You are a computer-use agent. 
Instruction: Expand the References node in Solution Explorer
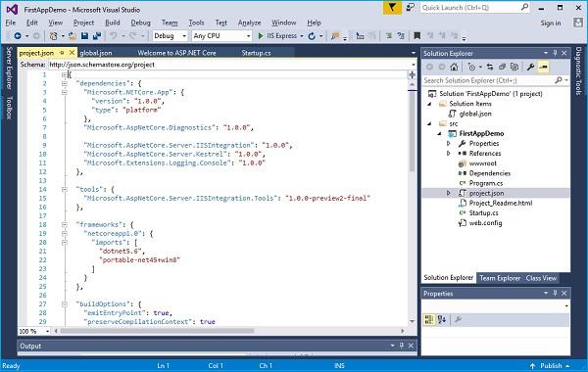(449, 154)
